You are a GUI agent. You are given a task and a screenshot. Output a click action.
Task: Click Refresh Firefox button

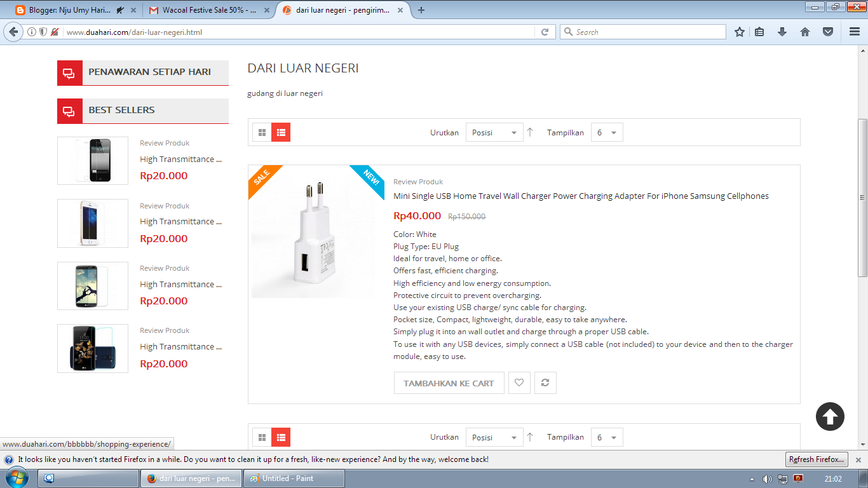817,459
